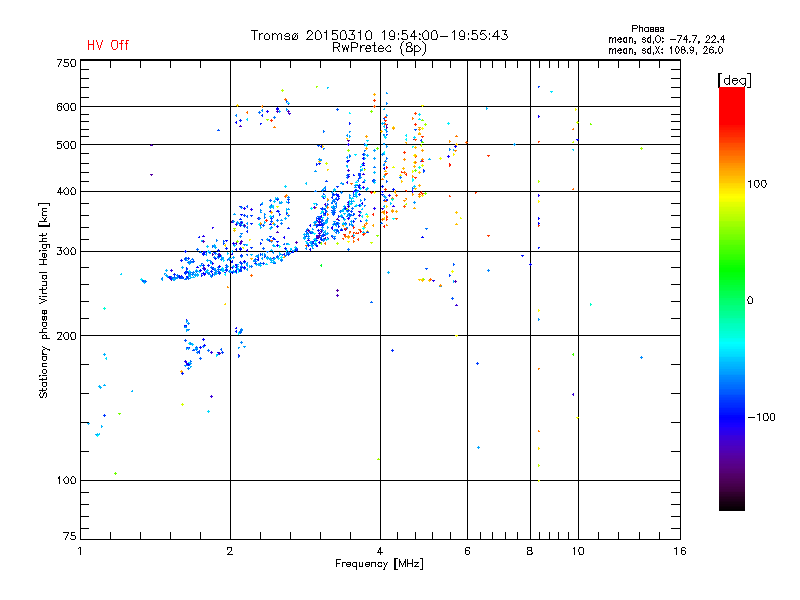
Task: Click the -100 tick label on colorbar
Action: click(x=763, y=416)
